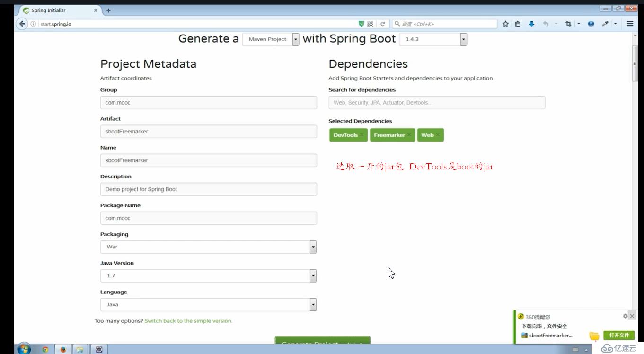This screenshot has width=644, height=354.
Task: Open the yellow folder icon in 360 popup
Action: tap(594, 336)
